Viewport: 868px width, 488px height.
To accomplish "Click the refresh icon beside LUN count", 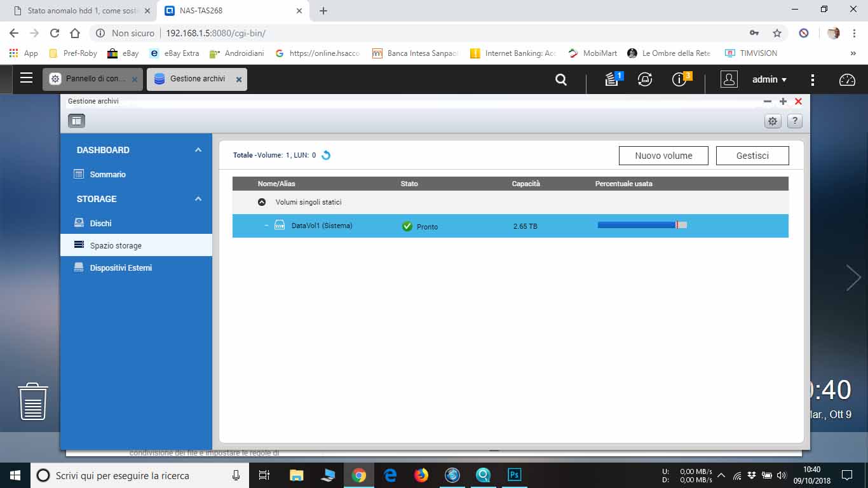I will [326, 155].
